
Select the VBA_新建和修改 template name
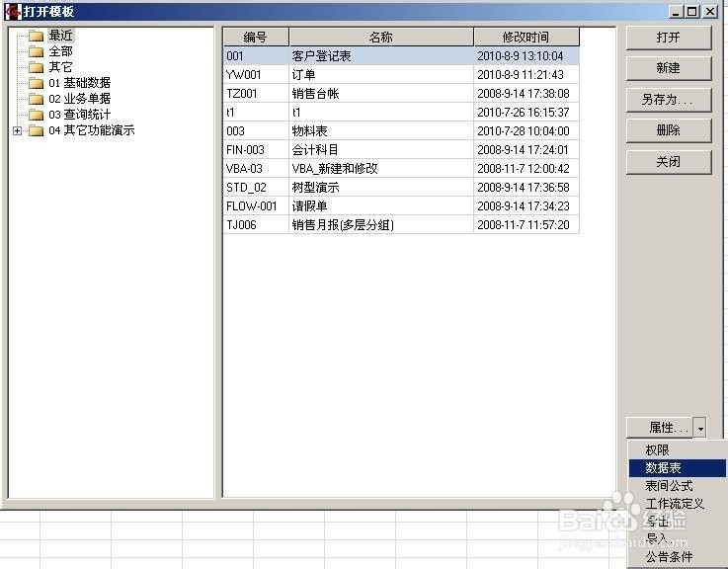335,169
